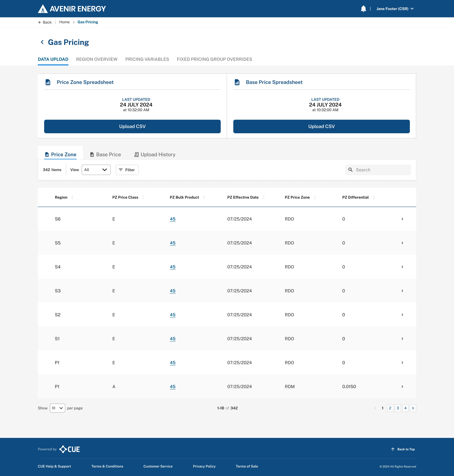The image size is (454, 476).
Task: Click Back to Top link
Action: click(x=403, y=449)
